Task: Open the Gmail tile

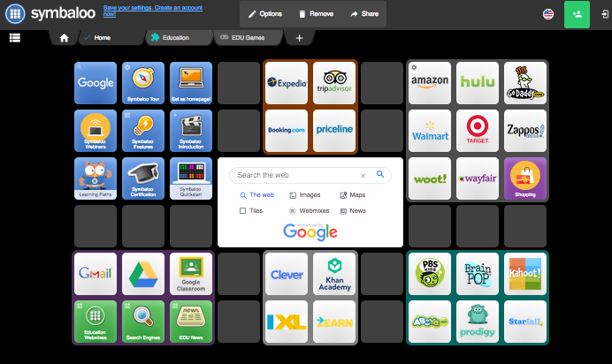Action: coord(96,274)
